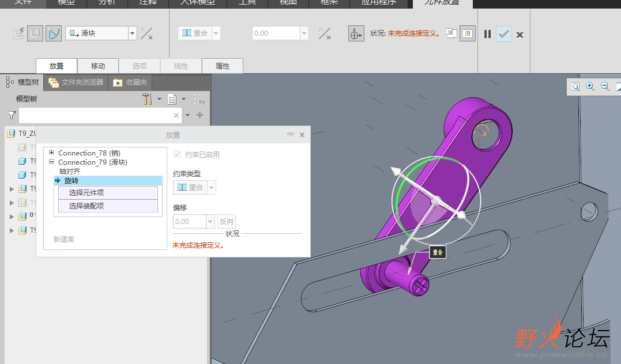Click the 偏移 value field in 放置 panel

pos(190,222)
